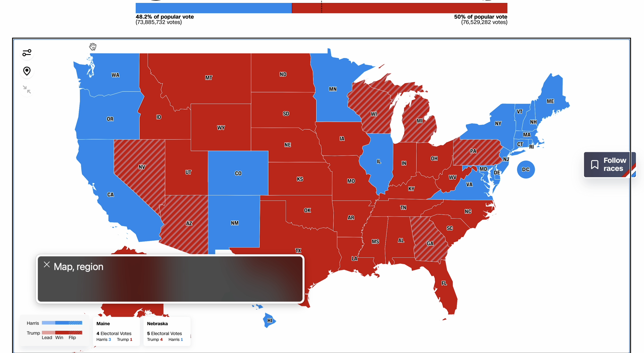Click the filter/settings sliders icon
The height and width of the screenshot is (353, 644).
tap(27, 53)
